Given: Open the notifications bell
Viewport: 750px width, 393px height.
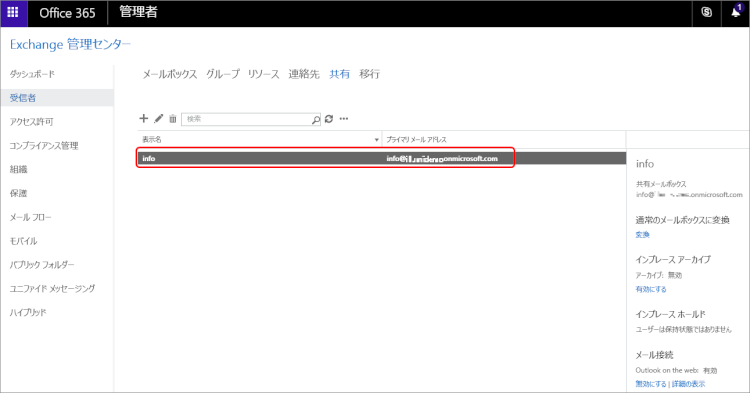Looking at the screenshot, I should (736, 12).
